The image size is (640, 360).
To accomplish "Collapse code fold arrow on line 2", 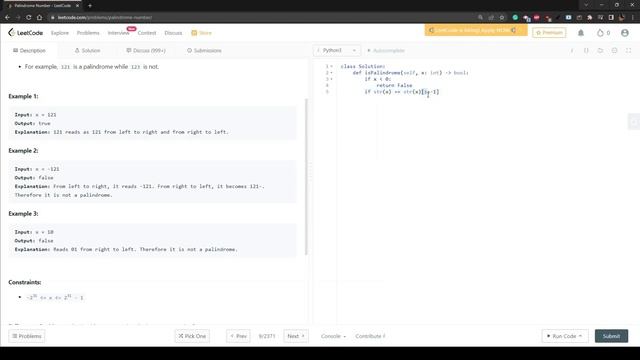I will [331, 73].
